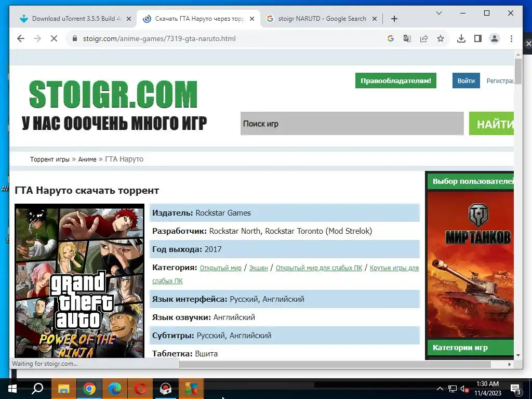Toggle the Chrome side panel

(478, 38)
